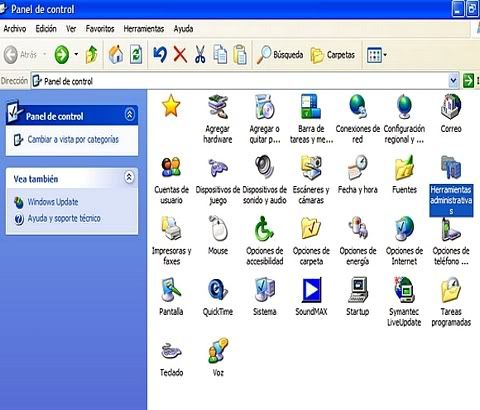Screen dimensions: 480x410
Task: Open Opciones de Internet icon
Action: coord(404,229)
